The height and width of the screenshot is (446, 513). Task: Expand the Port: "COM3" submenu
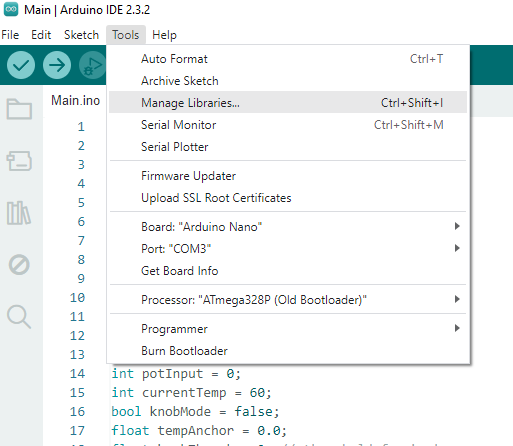click(288, 249)
